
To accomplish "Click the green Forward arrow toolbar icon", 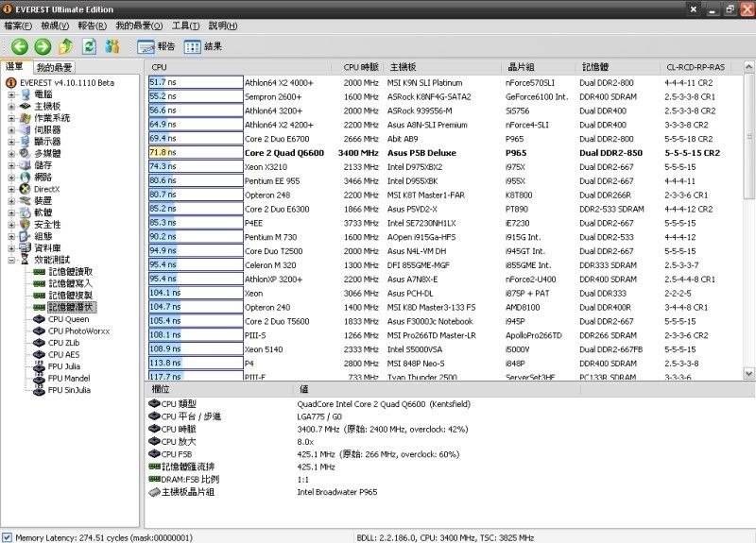I will [x=43, y=46].
